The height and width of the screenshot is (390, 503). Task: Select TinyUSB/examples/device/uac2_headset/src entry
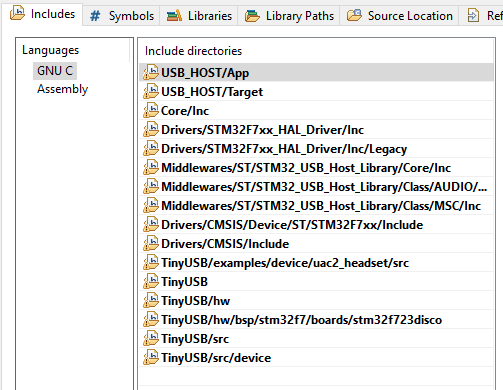point(316,263)
